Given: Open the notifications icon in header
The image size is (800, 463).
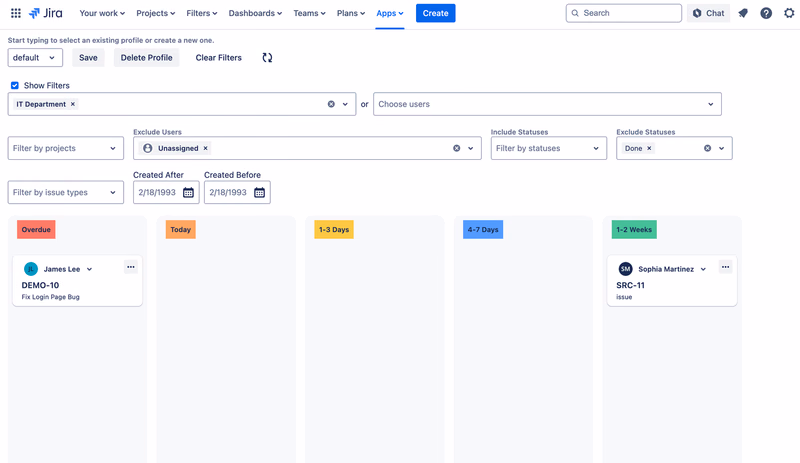Looking at the screenshot, I should (x=743, y=13).
